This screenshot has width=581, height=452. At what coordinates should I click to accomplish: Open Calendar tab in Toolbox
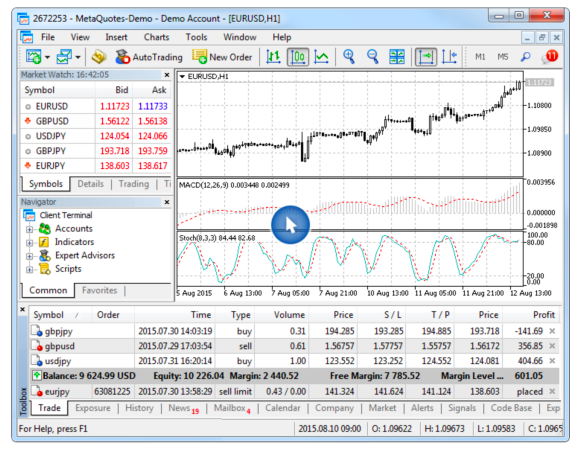[x=283, y=408]
